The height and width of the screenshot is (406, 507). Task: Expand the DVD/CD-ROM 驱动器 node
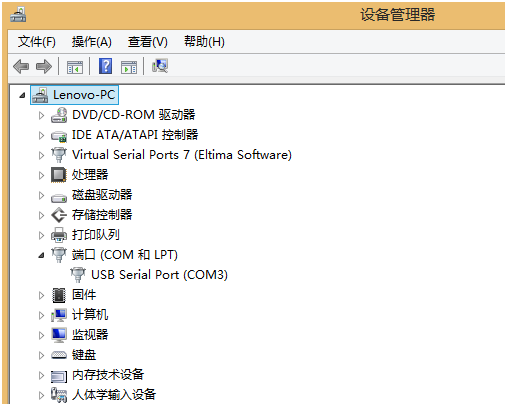coord(41,115)
